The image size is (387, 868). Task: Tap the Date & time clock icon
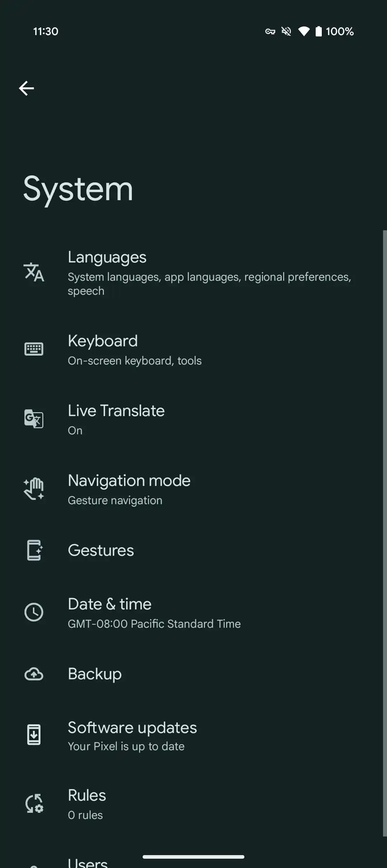[34, 612]
